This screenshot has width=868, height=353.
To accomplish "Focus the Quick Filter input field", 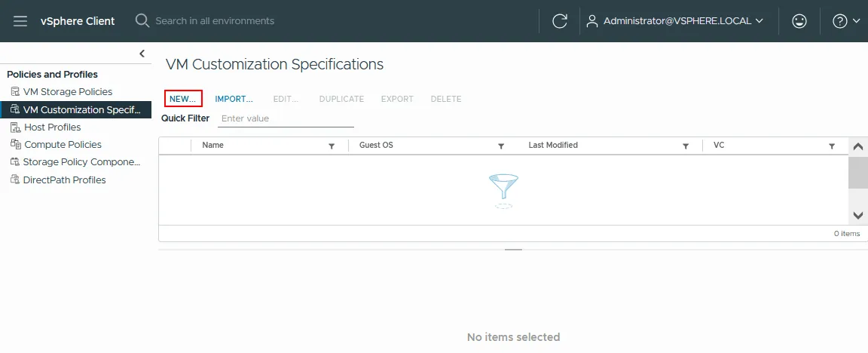I will pos(286,118).
